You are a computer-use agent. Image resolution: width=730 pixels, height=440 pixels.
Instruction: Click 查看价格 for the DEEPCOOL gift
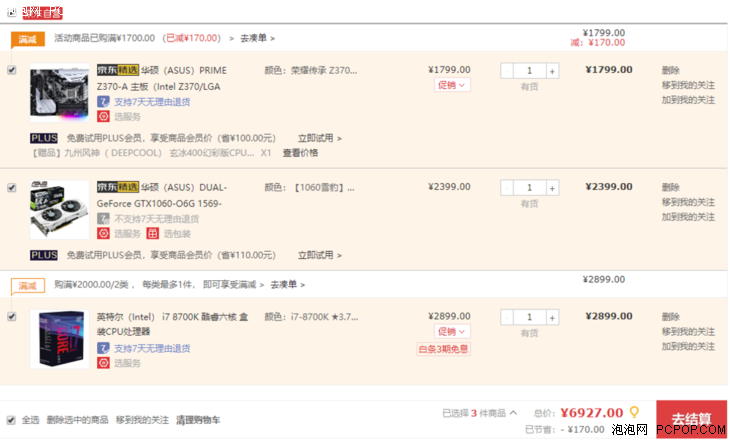pos(300,153)
